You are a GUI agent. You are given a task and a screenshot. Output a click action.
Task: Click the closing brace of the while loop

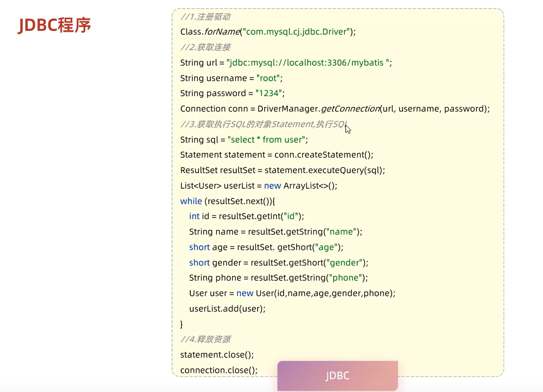[182, 324]
